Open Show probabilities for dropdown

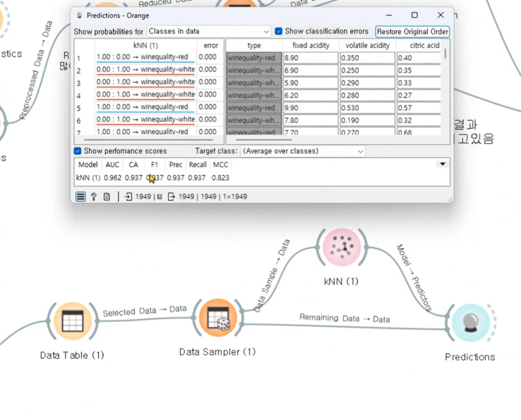point(209,31)
